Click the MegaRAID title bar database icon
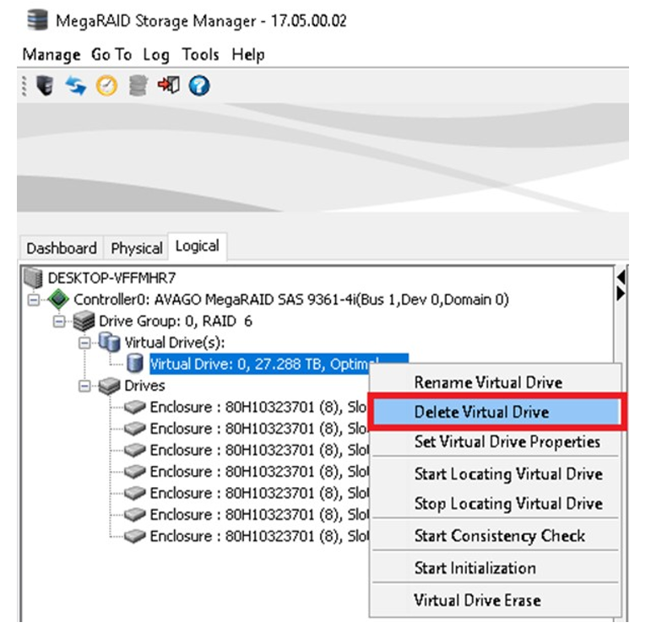 click(37, 20)
